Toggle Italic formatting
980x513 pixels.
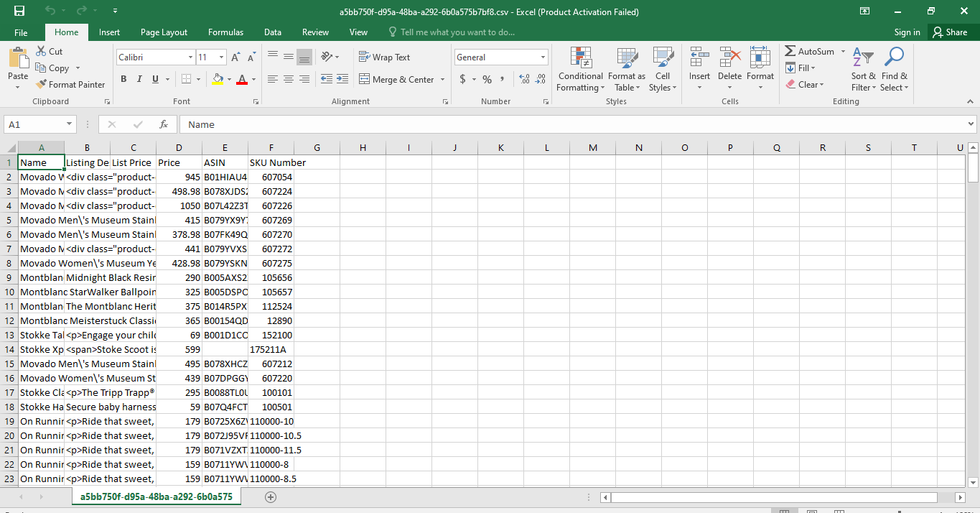139,79
